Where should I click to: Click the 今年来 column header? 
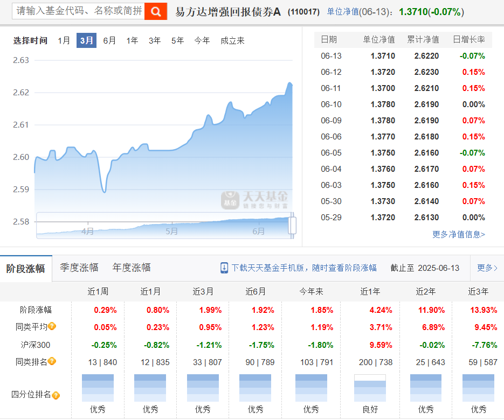311,291
